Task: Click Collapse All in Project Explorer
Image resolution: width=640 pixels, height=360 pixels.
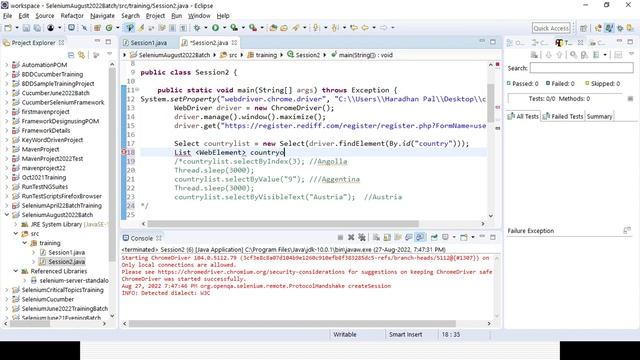Action: coord(71,55)
